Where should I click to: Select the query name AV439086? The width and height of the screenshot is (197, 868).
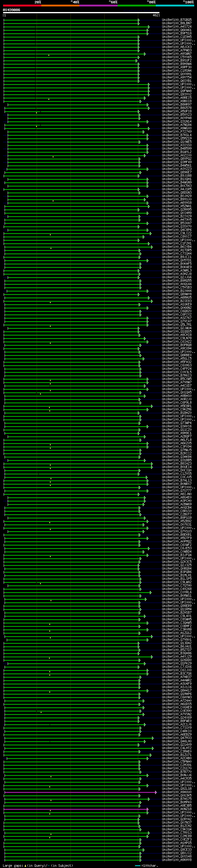pyautogui.click(x=11, y=10)
